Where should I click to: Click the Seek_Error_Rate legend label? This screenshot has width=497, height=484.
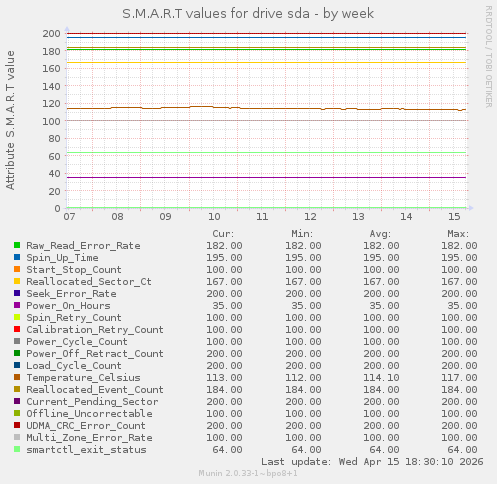[x=71, y=294]
